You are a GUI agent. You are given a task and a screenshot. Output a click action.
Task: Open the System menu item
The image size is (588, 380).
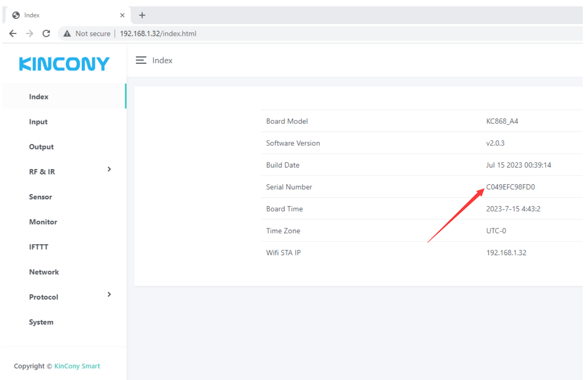(x=41, y=322)
